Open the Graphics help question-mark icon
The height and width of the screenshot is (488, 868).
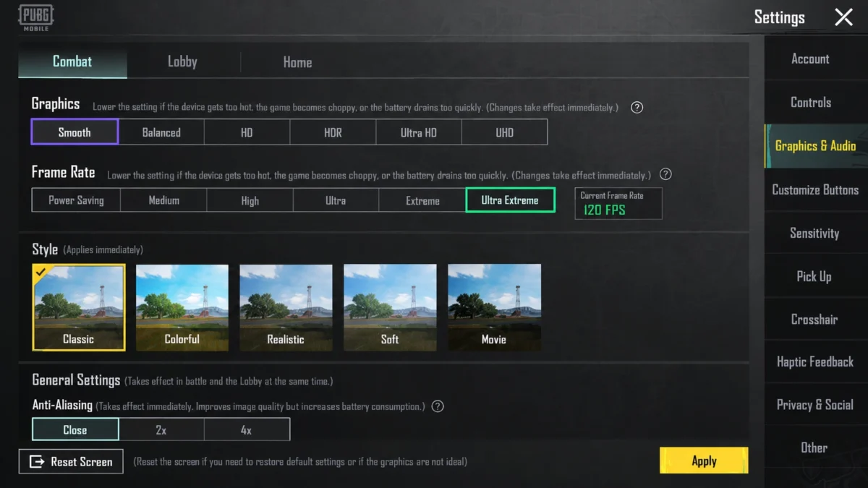[x=637, y=108]
